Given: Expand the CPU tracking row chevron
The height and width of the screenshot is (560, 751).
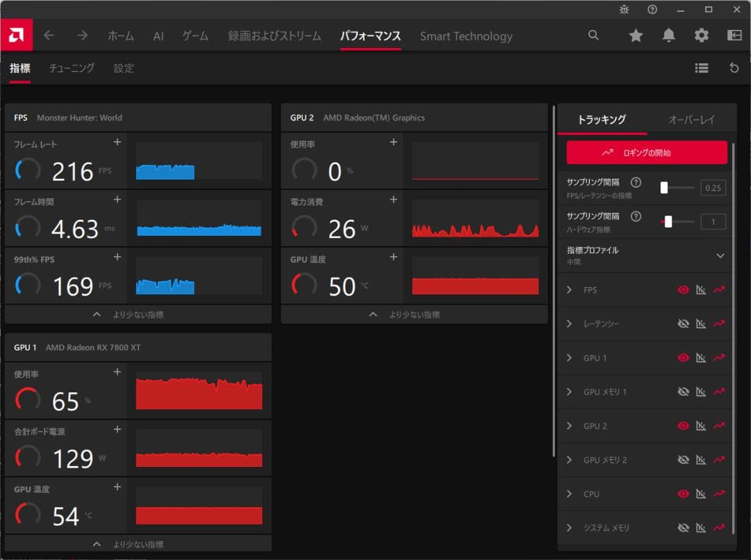Looking at the screenshot, I should coord(569,494).
